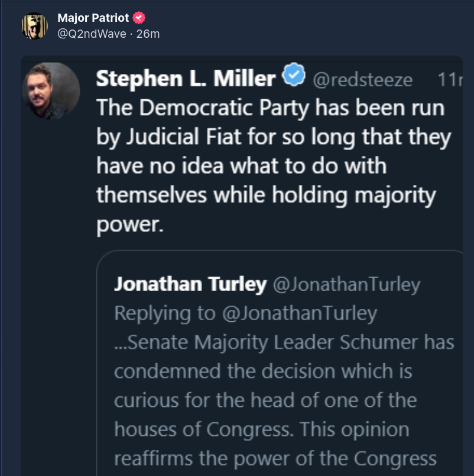The height and width of the screenshot is (476, 474).
Task: Click the red verified badge beside Major Patriot
Action: pos(139,18)
